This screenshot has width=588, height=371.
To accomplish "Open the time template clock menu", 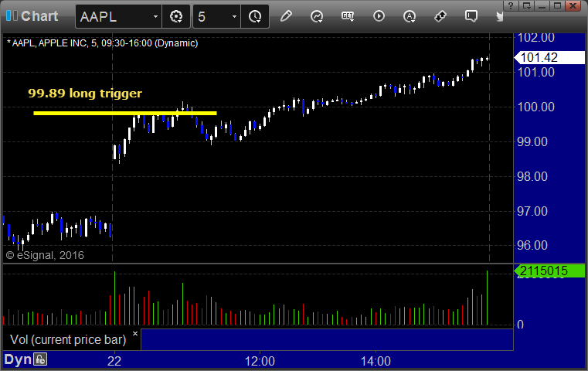I will [x=255, y=16].
